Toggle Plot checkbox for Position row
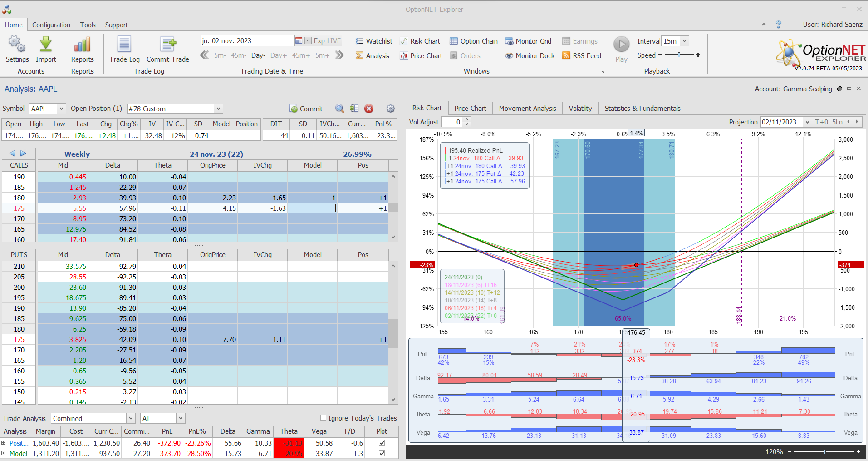Image resolution: width=868 pixels, height=461 pixels. [382, 443]
